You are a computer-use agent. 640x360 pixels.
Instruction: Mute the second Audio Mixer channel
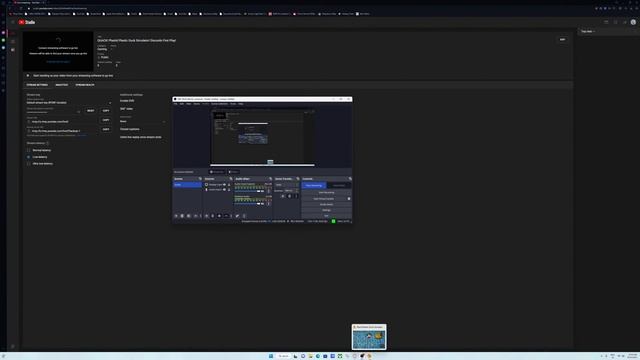coord(262,204)
